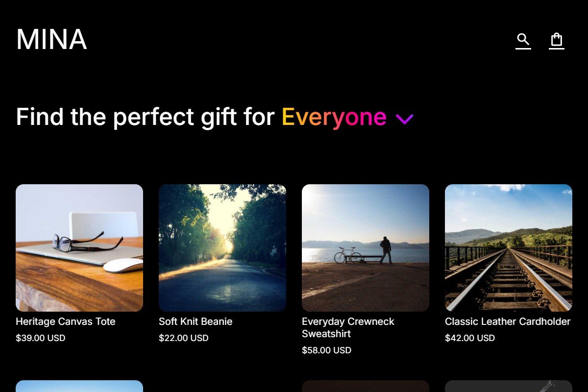This screenshot has width=588, height=392.
Task: Click the Heritage Canvas Tote title link
Action: pos(66,322)
